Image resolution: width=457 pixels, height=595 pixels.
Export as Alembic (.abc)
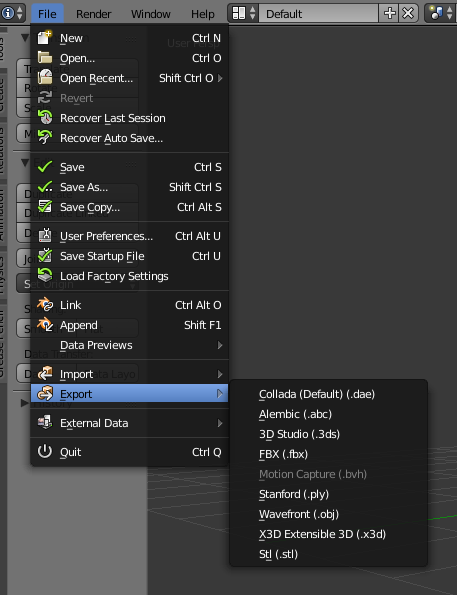(328, 414)
